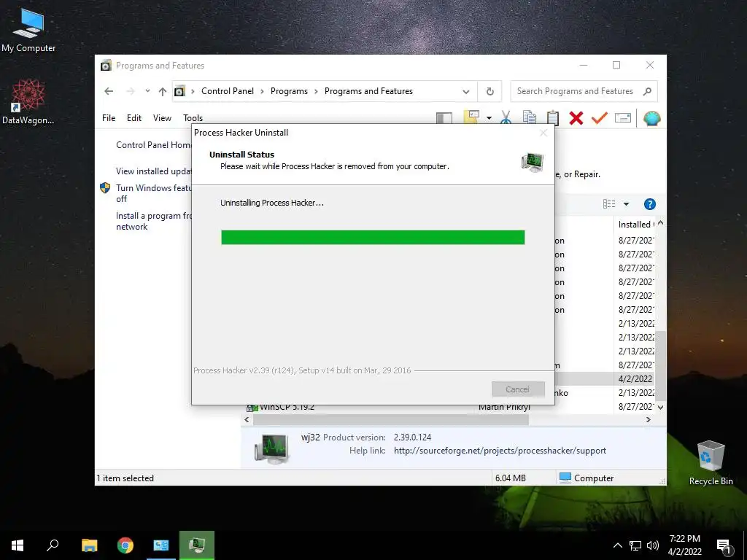Click the Change your view icon
Viewport: 747px width, 560px height.
[609, 204]
